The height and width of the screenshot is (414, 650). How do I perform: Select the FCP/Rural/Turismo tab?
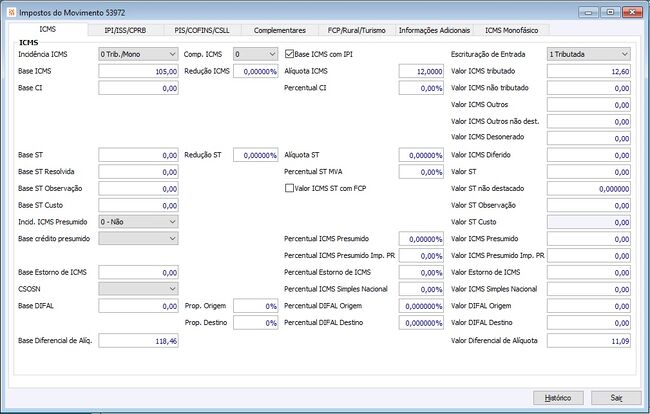pos(357,30)
